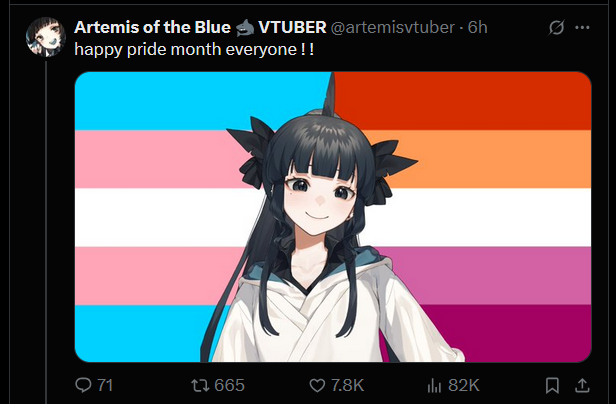Bookmark this tweet

click(552, 386)
